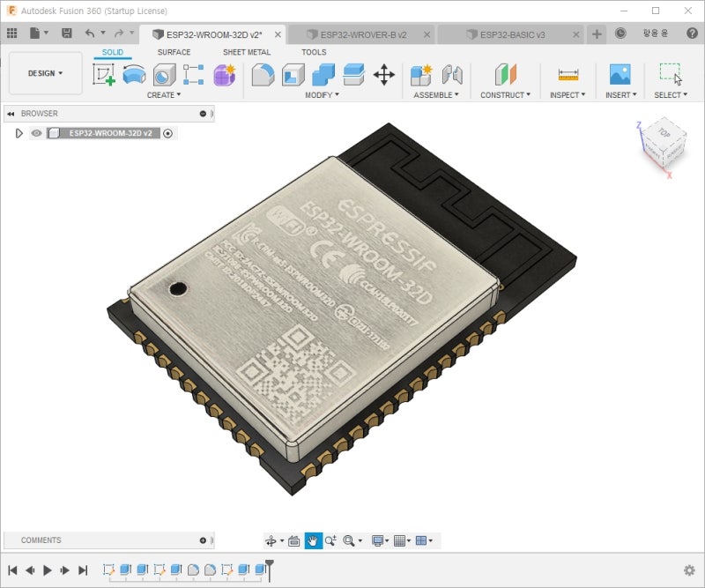This screenshot has height=588, width=705.
Task: Select the Zoom tool with plus-minus
Action: (x=330, y=540)
